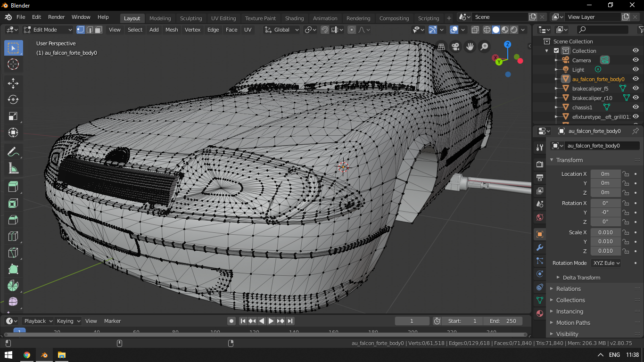Screen dimensions: 644x362
Task: Switch to face select mode
Action: (98, 30)
